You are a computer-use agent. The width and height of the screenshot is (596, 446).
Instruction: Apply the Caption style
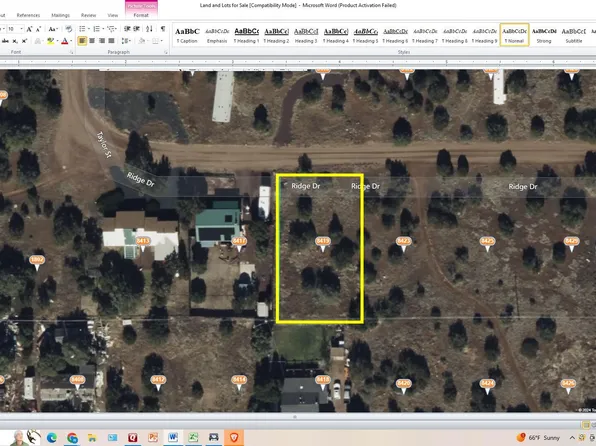187,35
